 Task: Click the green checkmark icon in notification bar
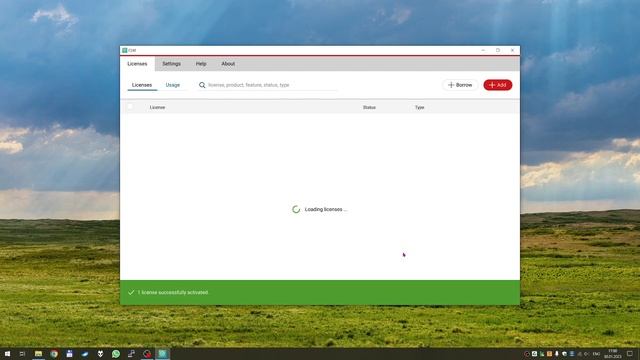click(131, 292)
